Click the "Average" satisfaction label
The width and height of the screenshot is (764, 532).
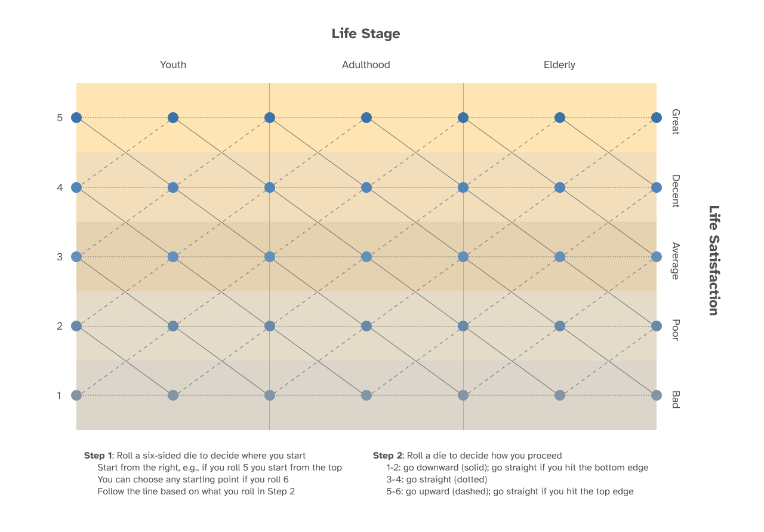[676, 261]
